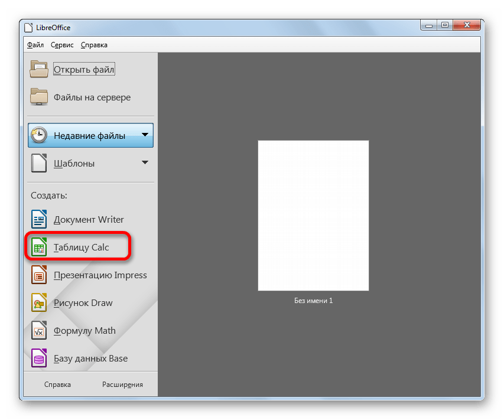Click the LibreOffice title bar document icon
The height and width of the screenshot is (420, 504).
pyautogui.click(x=28, y=27)
